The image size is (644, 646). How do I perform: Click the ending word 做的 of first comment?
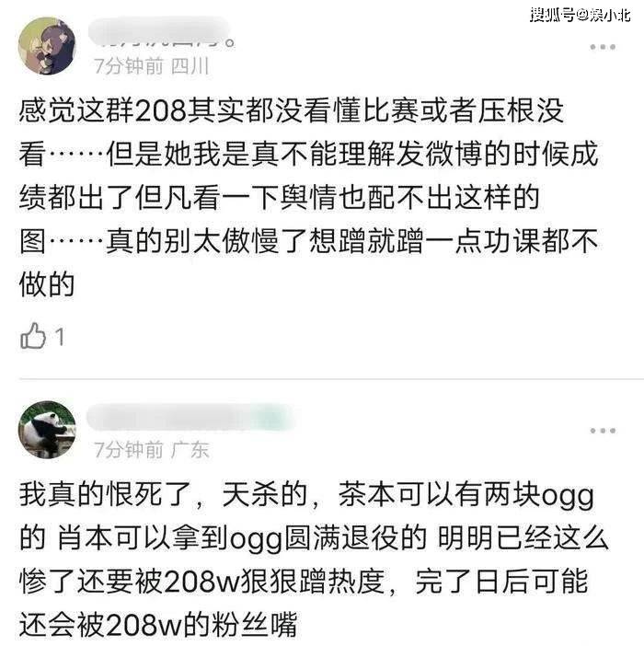[47, 283]
